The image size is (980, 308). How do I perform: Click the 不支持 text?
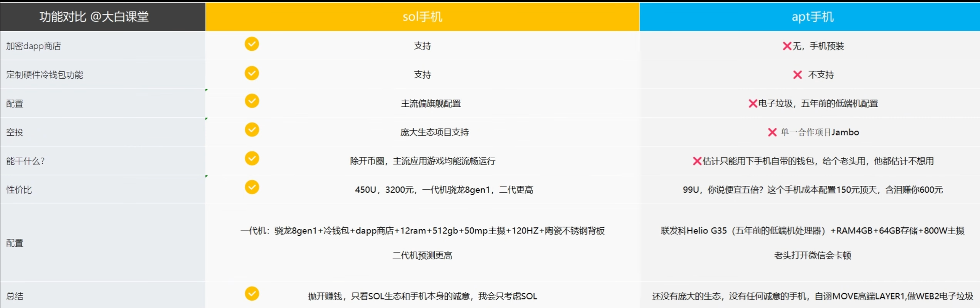821,75
